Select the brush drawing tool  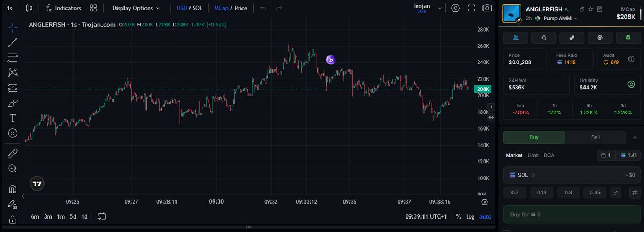12,103
